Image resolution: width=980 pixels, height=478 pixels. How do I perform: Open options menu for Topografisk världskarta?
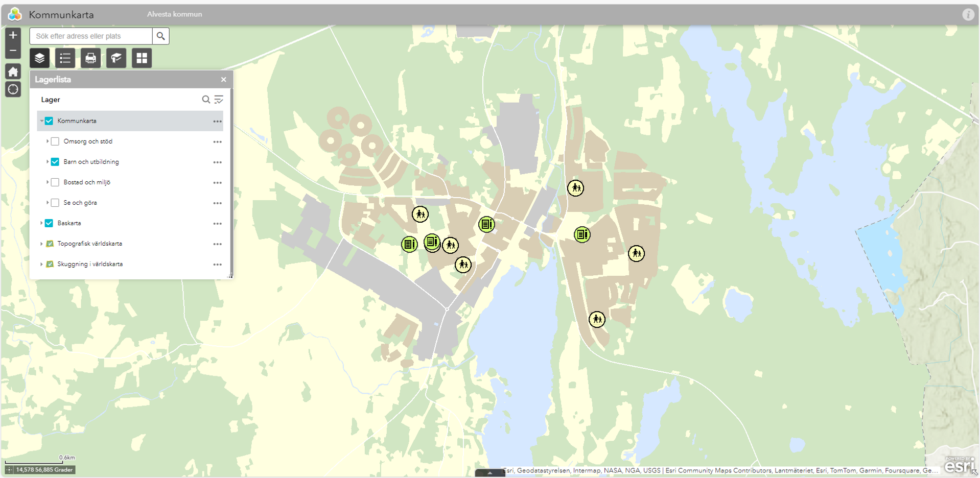click(217, 244)
